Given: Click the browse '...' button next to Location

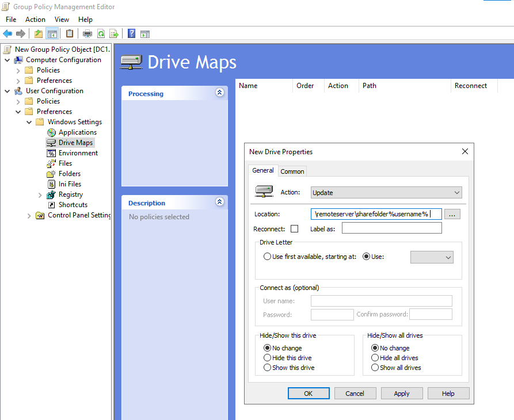Looking at the screenshot, I should click(452, 214).
